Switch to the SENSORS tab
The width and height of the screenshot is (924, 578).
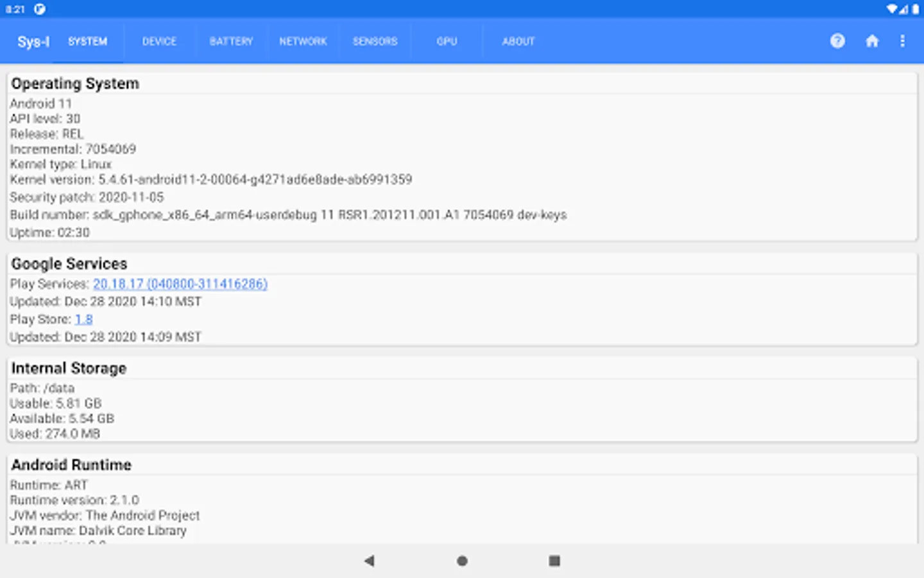pyautogui.click(x=375, y=41)
